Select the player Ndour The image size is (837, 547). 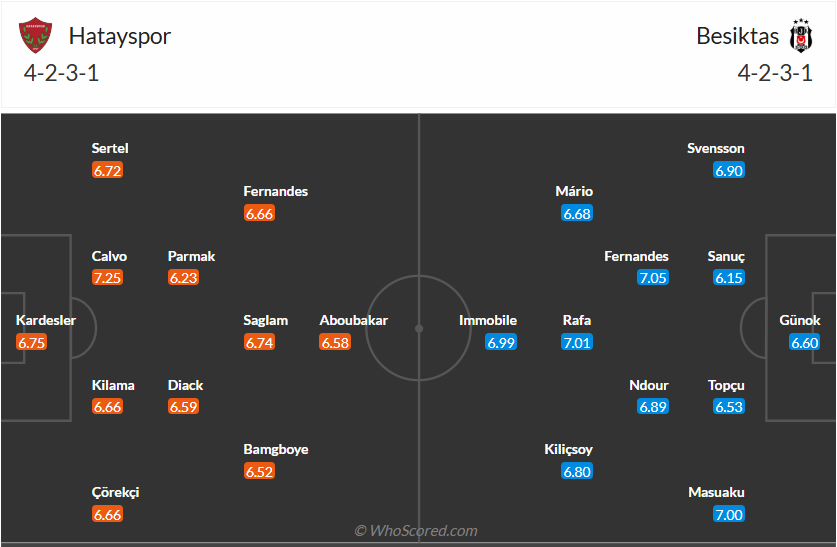[649, 385]
